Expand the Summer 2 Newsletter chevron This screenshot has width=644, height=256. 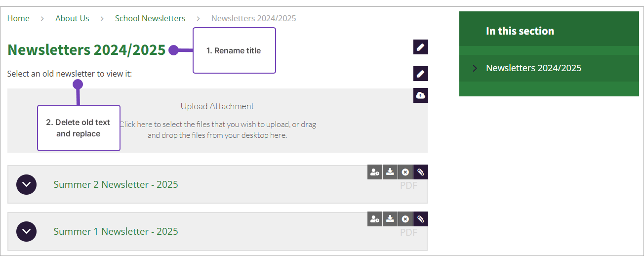tap(26, 184)
